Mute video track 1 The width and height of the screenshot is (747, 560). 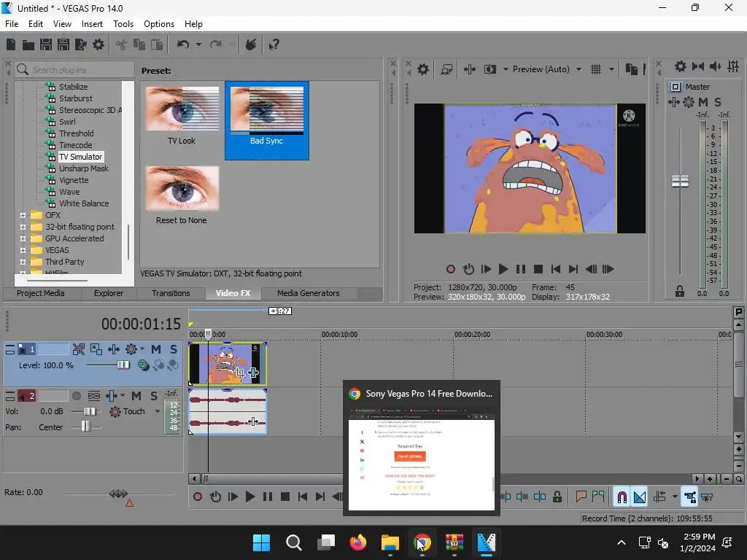click(156, 349)
